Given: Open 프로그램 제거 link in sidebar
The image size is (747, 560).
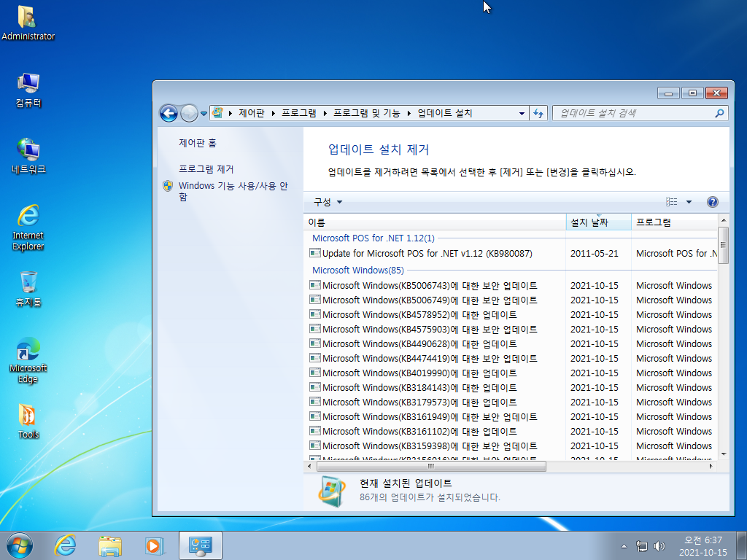Looking at the screenshot, I should [206, 169].
